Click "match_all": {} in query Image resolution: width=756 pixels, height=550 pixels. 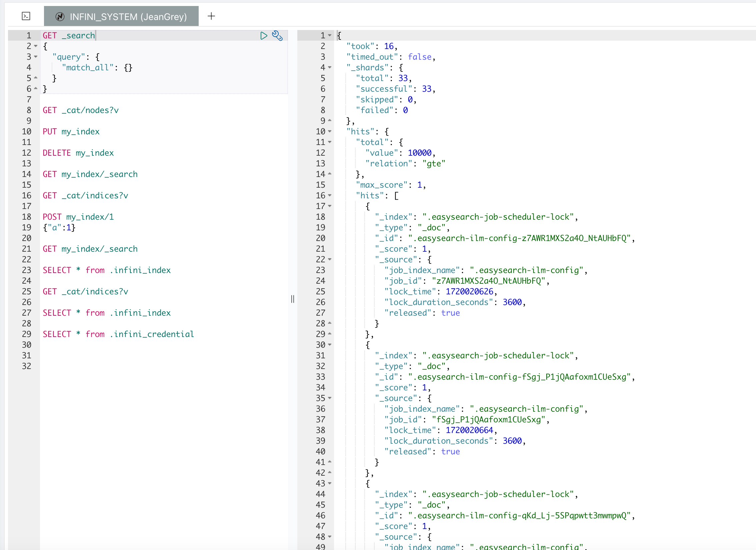pyautogui.click(x=97, y=68)
